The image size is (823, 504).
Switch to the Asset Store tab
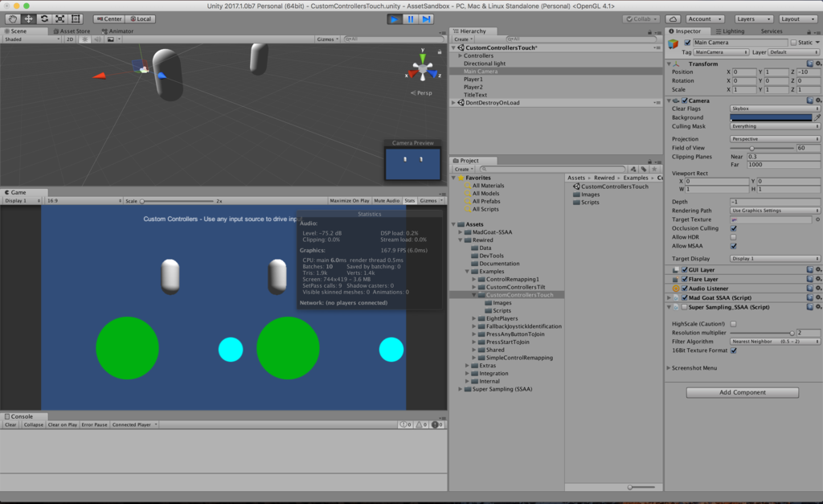coord(72,31)
